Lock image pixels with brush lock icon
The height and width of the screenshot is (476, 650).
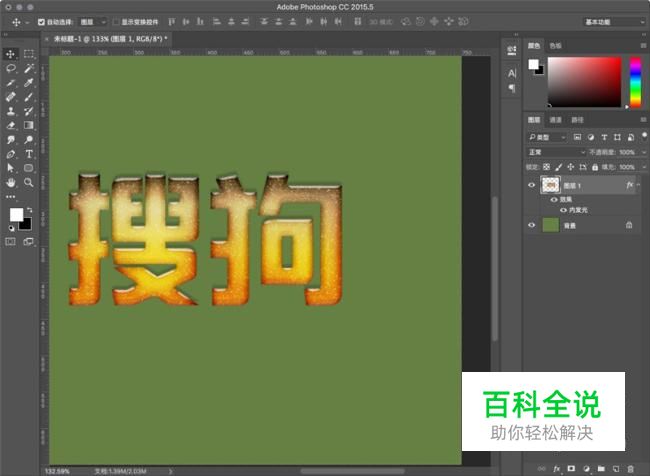click(x=559, y=167)
